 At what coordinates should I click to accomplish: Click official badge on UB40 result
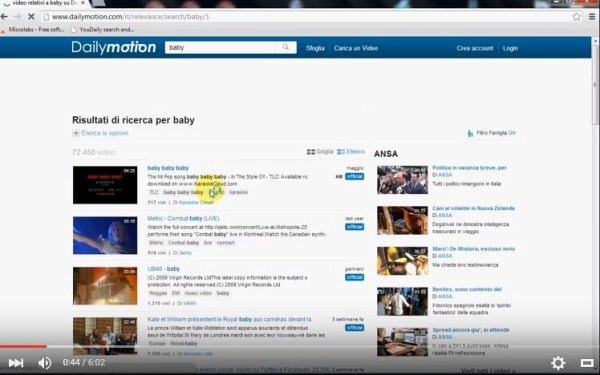(x=354, y=277)
